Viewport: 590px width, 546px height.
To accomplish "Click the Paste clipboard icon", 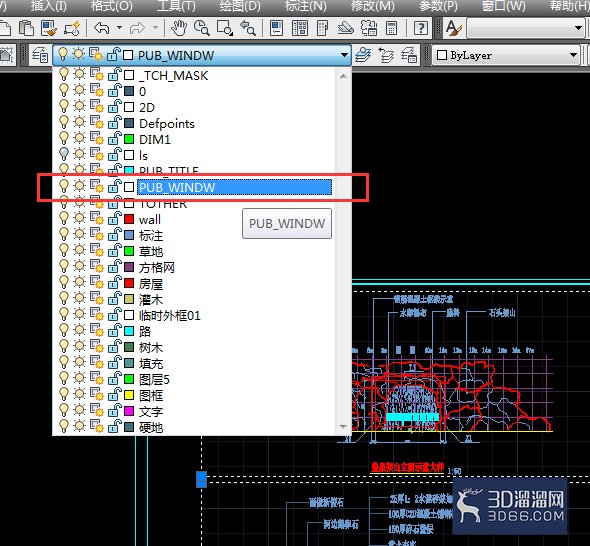I will pyautogui.click(x=27, y=28).
